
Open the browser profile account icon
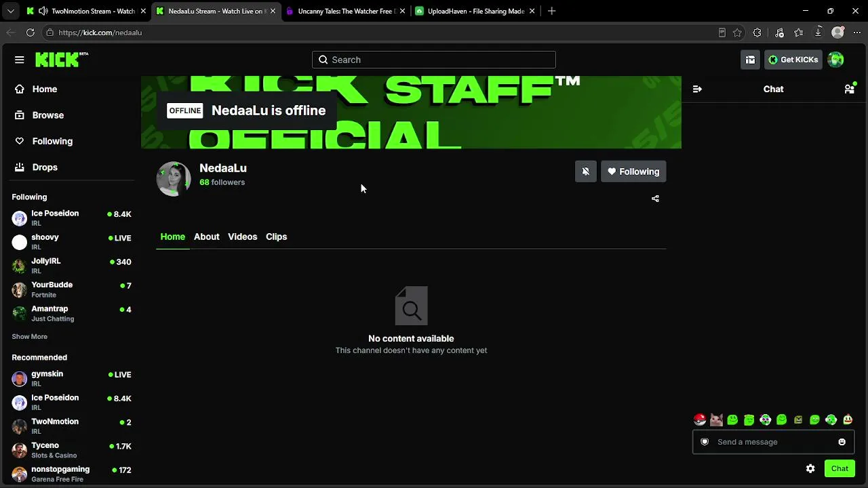pos(838,33)
